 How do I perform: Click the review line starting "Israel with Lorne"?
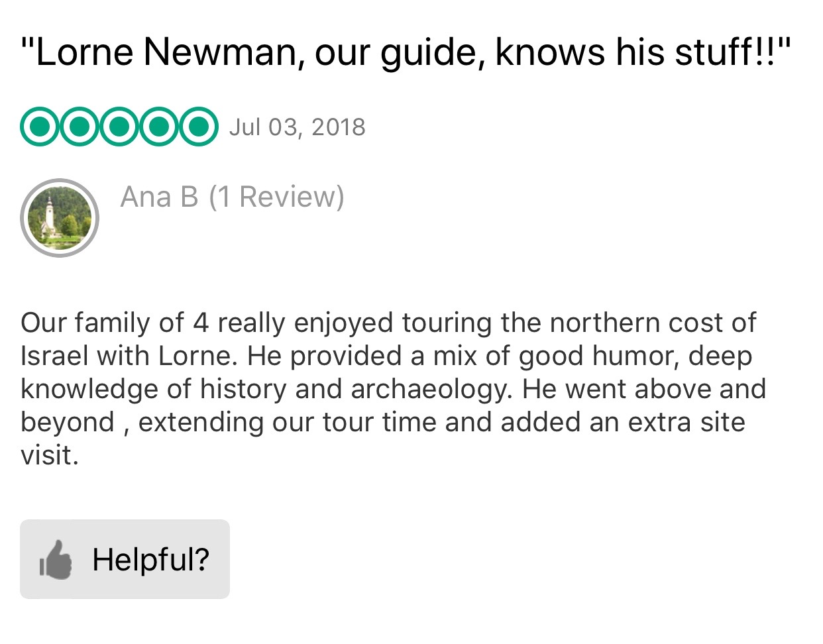(x=386, y=356)
